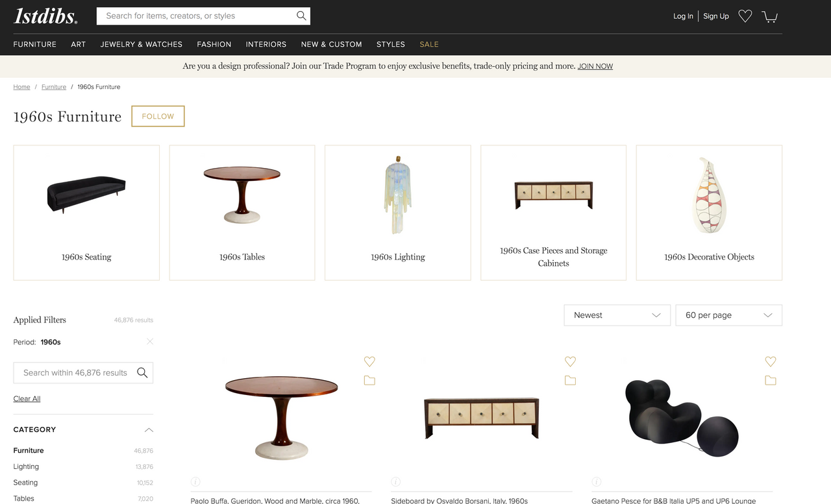Click magnifier icon in search within results
The image size is (831, 504).
[x=142, y=372]
